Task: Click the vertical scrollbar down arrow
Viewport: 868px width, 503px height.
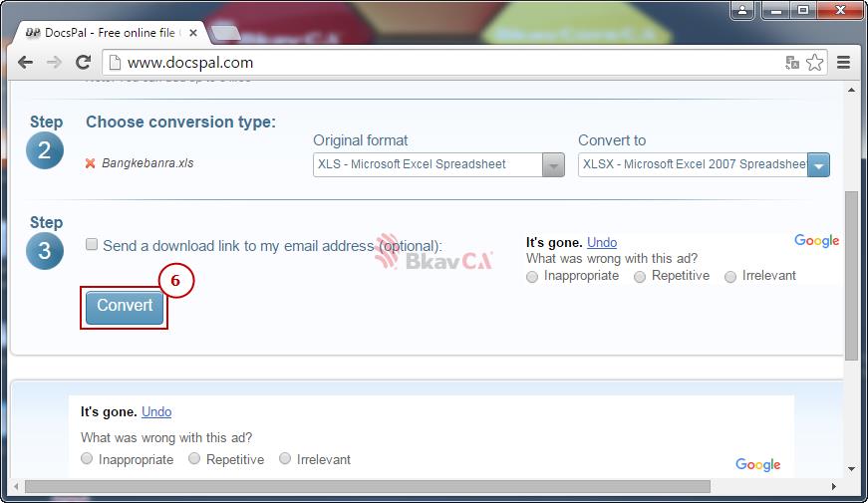Action: 851,469
